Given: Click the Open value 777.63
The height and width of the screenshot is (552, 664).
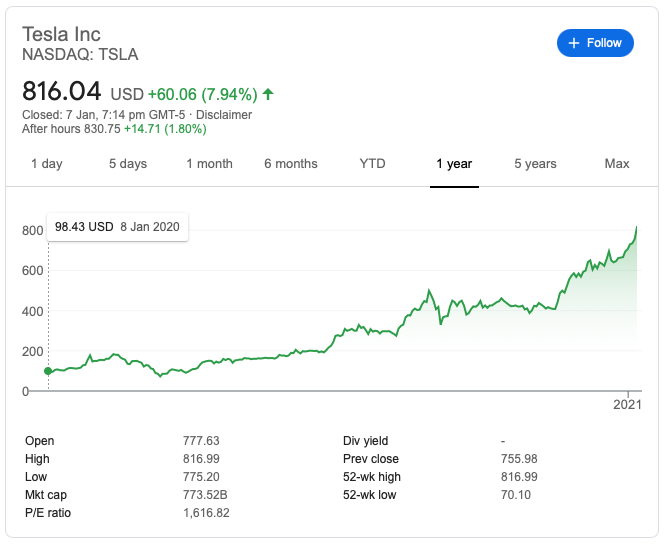Looking at the screenshot, I should coord(201,441).
